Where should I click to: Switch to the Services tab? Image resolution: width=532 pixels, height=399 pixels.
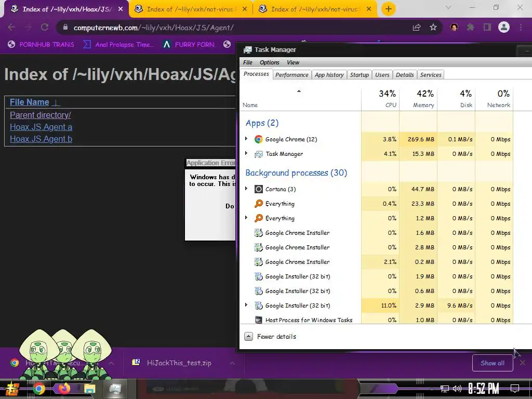pyautogui.click(x=431, y=75)
